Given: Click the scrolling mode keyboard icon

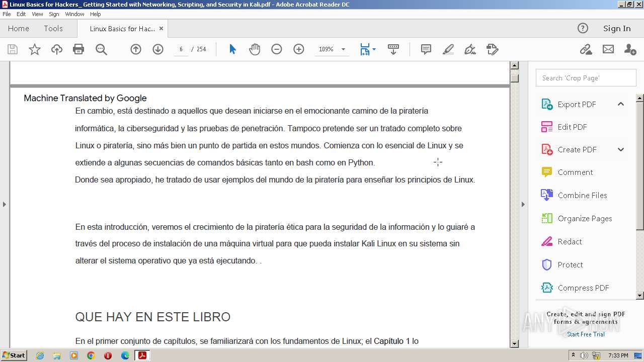Looking at the screenshot, I should [x=393, y=49].
